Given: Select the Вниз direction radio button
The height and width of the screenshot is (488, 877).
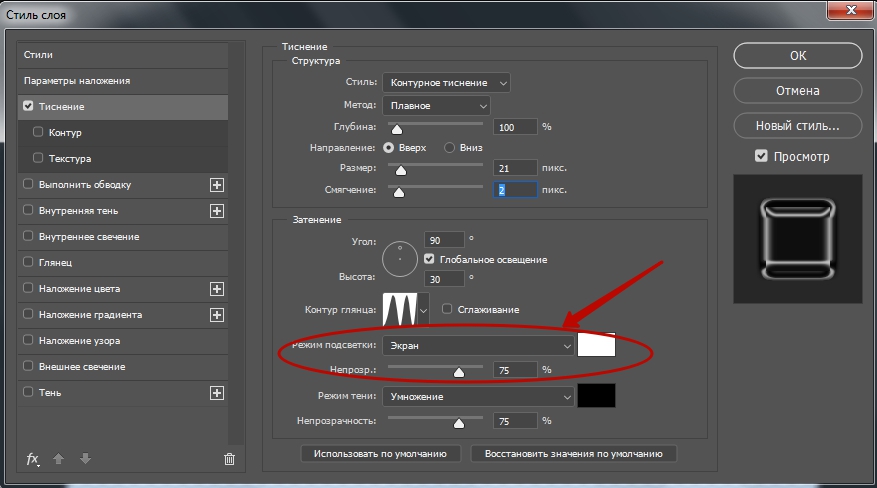Looking at the screenshot, I should click(449, 148).
